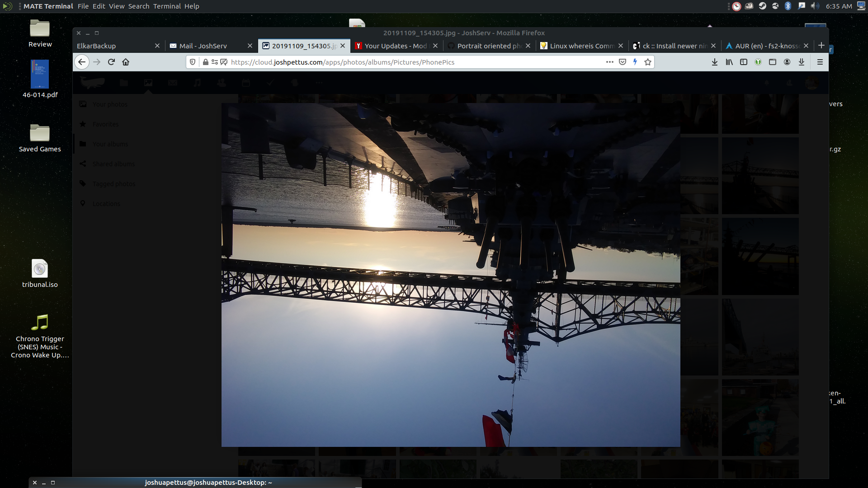Go back to the previous page in Firefox

pos(82,62)
